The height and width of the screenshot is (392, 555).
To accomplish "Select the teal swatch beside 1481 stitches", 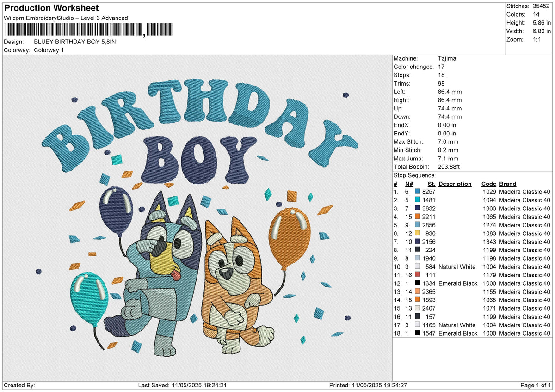I will point(418,200).
